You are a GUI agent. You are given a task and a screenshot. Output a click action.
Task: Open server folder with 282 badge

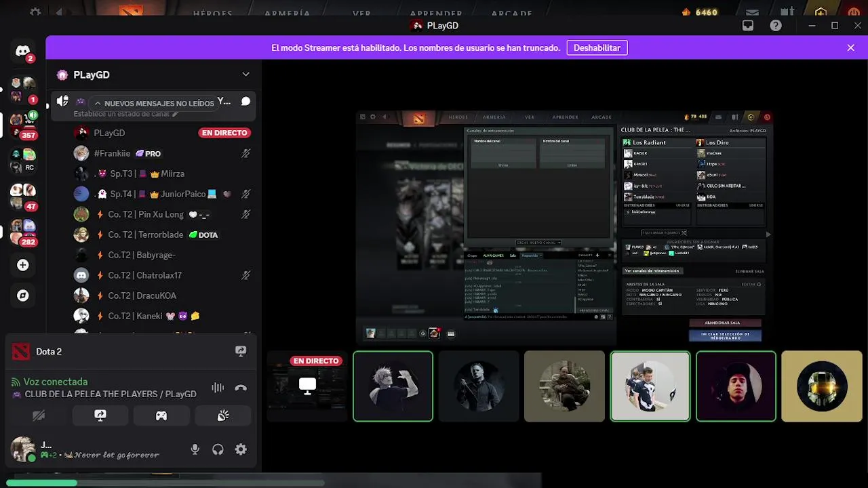tap(22, 232)
